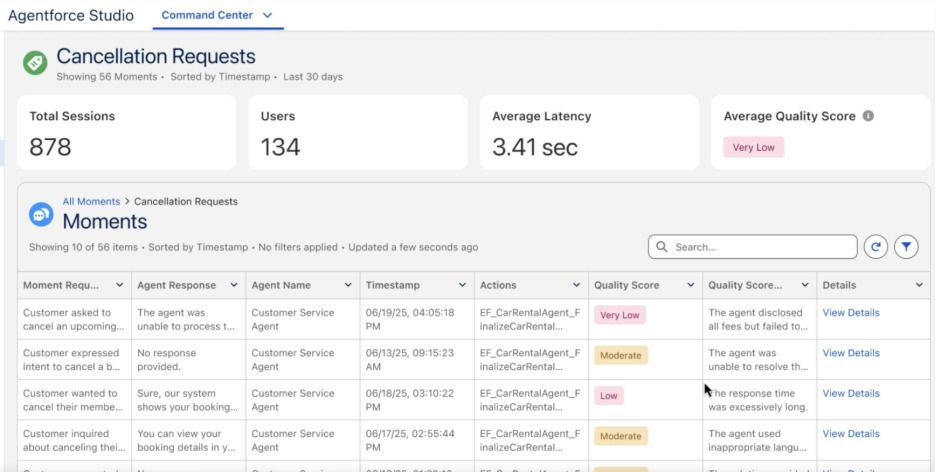Click the Total Sessions value 878
This screenshot has height=472, width=936.
point(50,147)
